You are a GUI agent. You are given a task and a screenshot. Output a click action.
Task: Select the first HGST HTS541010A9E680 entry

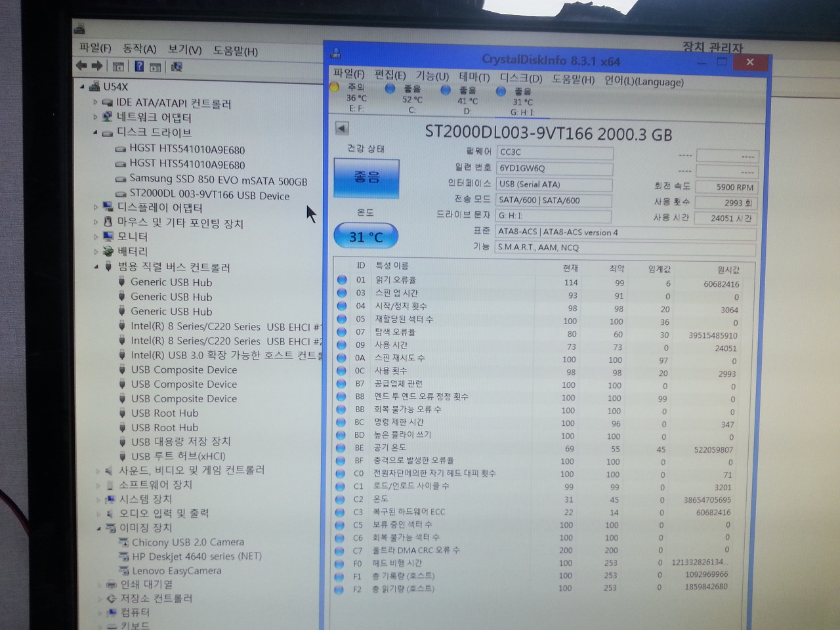tap(187, 150)
